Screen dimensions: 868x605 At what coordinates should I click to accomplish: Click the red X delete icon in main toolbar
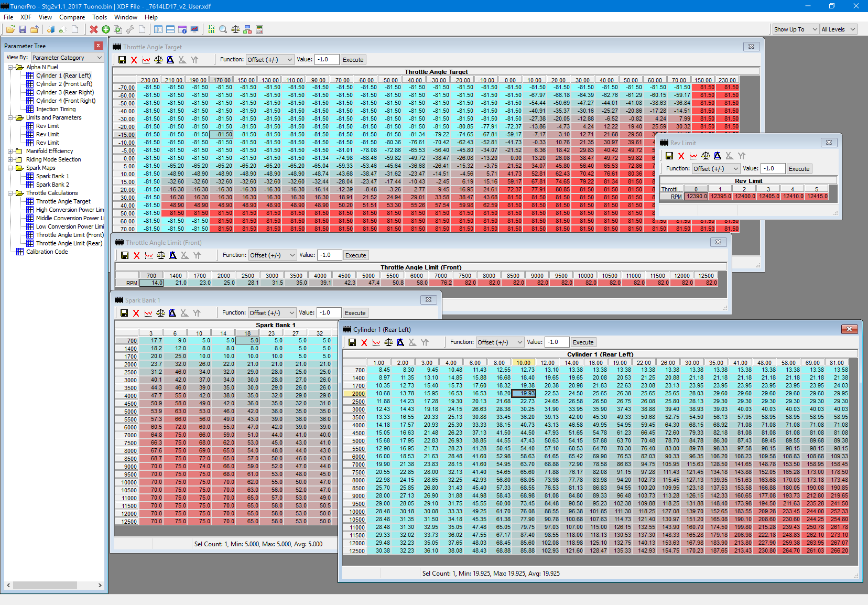pos(93,29)
